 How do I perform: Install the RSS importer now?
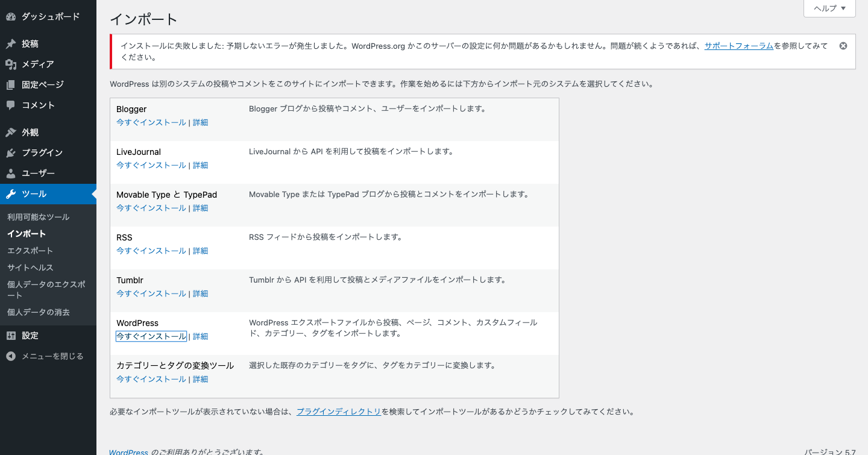[x=151, y=251]
